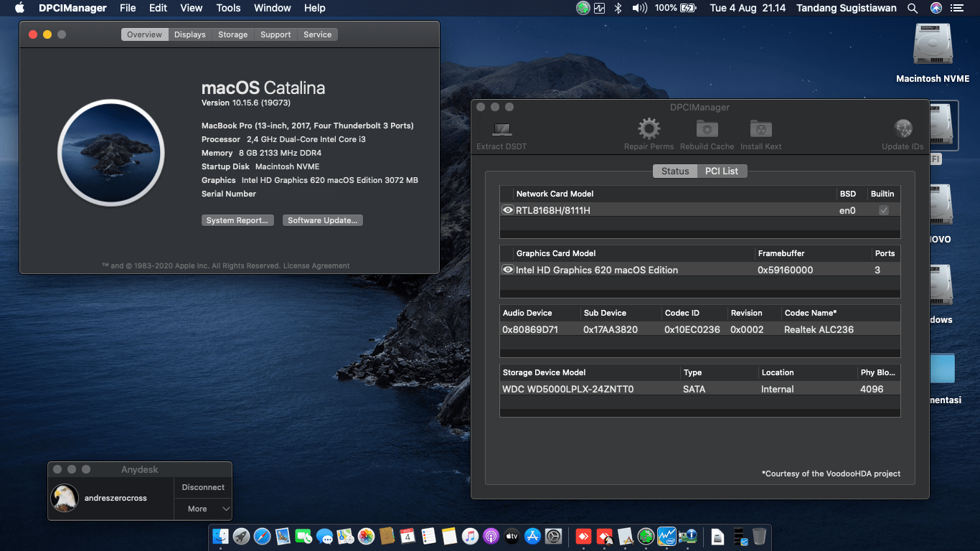Image resolution: width=980 pixels, height=551 pixels.
Task: Click the Extract DSDT icon in DPCIManager
Action: point(500,131)
